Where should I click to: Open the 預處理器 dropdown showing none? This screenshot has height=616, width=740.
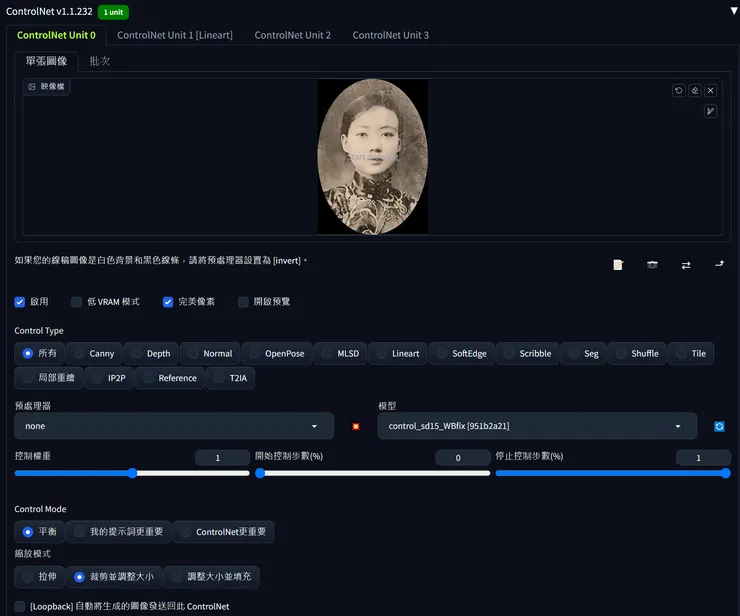tap(174, 426)
